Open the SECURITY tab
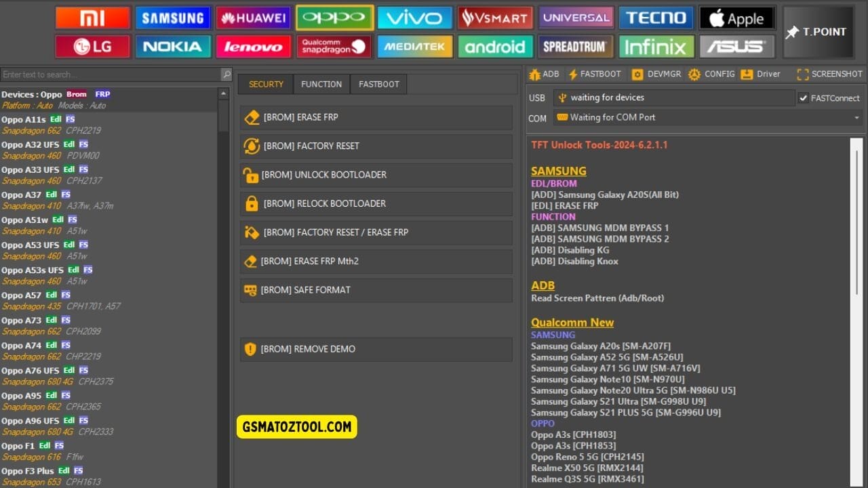868x488 pixels. [x=265, y=84]
